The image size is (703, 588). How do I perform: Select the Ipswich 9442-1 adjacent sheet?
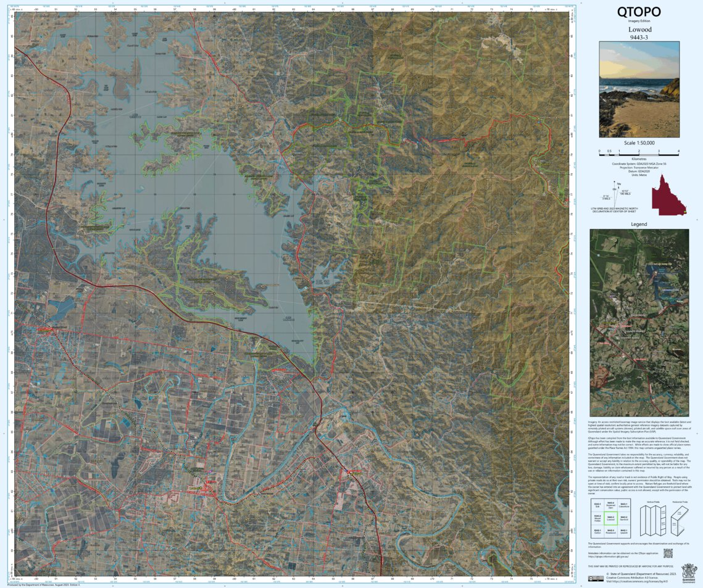point(623,531)
